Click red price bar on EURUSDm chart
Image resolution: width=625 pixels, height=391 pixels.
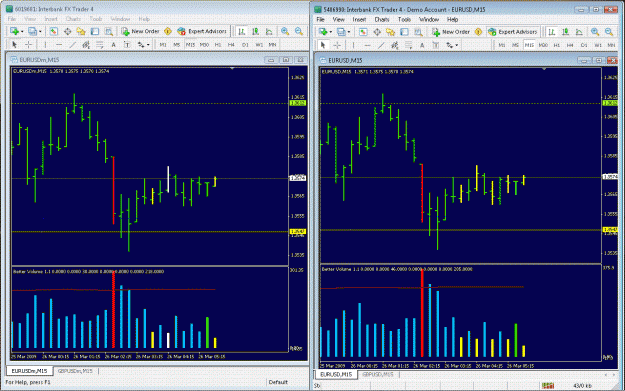click(114, 191)
